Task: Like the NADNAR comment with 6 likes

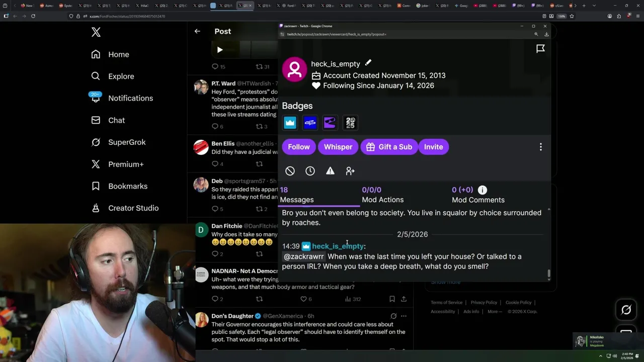Action: pyautogui.click(x=303, y=299)
